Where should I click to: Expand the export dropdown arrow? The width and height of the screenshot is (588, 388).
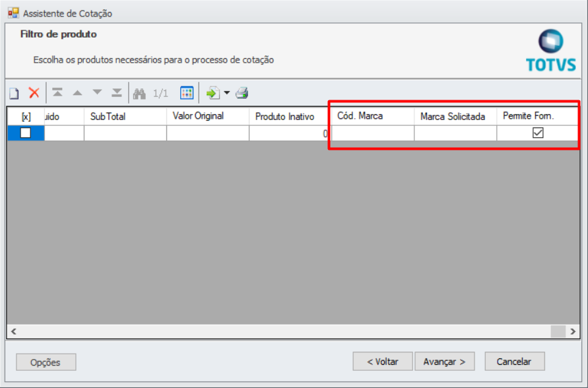(x=227, y=92)
